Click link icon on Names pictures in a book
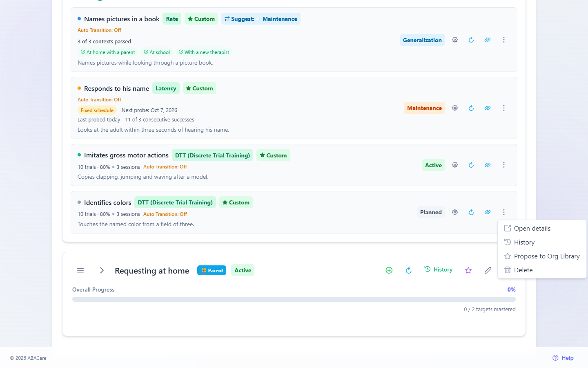Screen dimensions: 588x368 pyautogui.click(x=488, y=40)
